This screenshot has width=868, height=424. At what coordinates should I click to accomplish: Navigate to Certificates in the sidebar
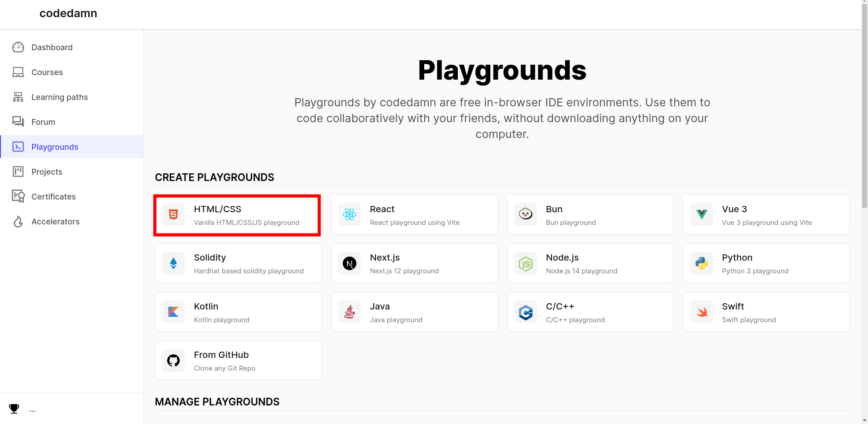pos(53,197)
